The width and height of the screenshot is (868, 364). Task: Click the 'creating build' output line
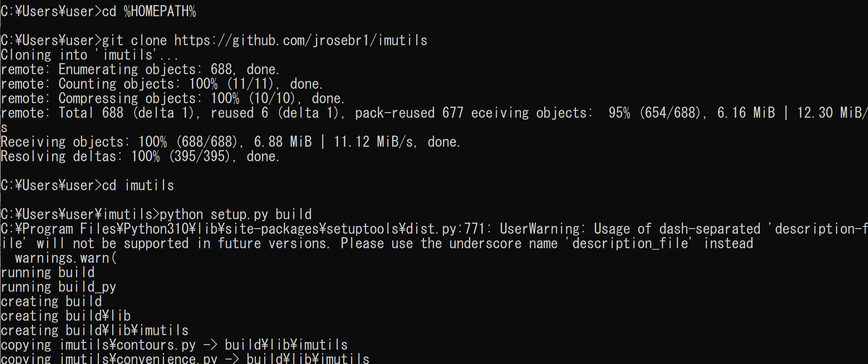pyautogui.click(x=51, y=301)
